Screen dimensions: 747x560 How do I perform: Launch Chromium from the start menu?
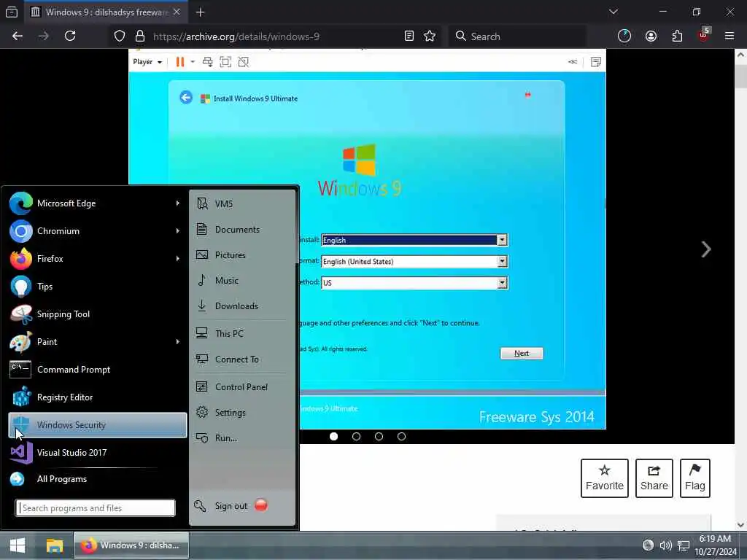(x=97, y=231)
